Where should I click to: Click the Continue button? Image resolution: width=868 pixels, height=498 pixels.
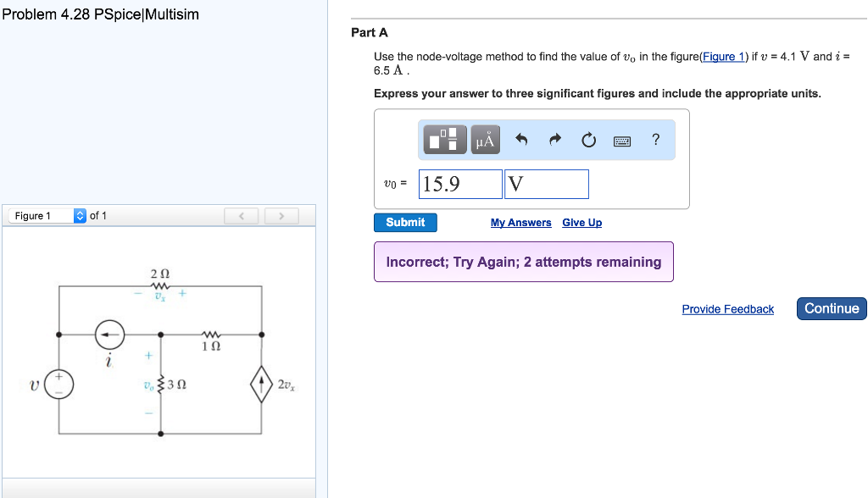coord(831,308)
